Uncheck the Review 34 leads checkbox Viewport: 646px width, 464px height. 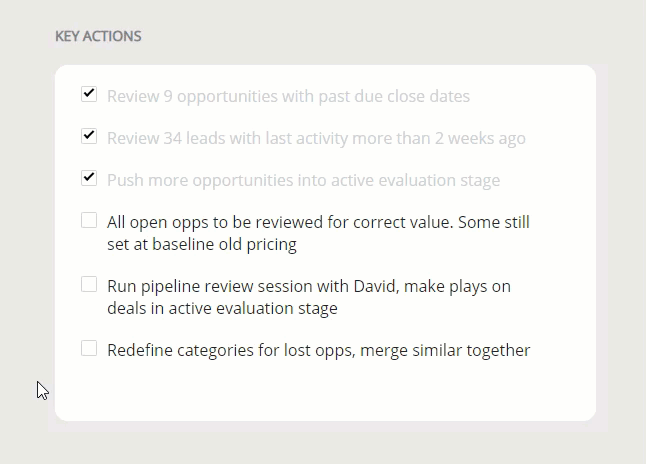[x=89, y=136]
